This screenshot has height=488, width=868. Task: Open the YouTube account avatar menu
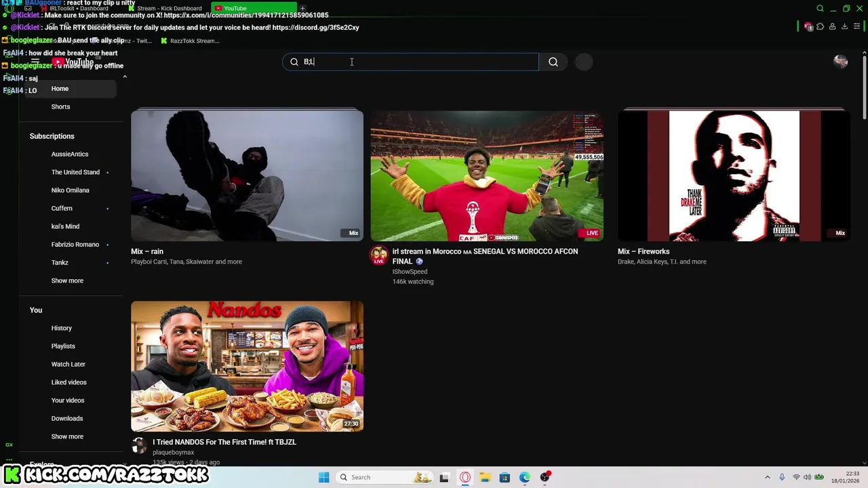pyautogui.click(x=841, y=62)
